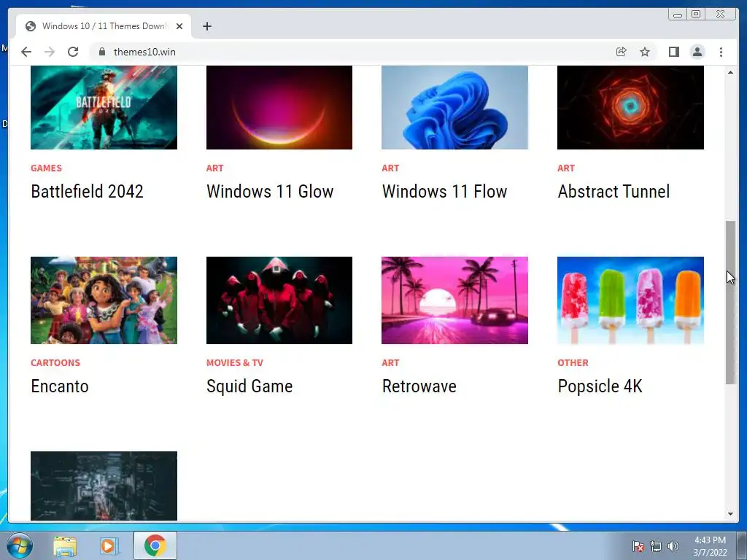Click the Squid Game title link
The width and height of the screenshot is (747, 560).
coord(249,386)
